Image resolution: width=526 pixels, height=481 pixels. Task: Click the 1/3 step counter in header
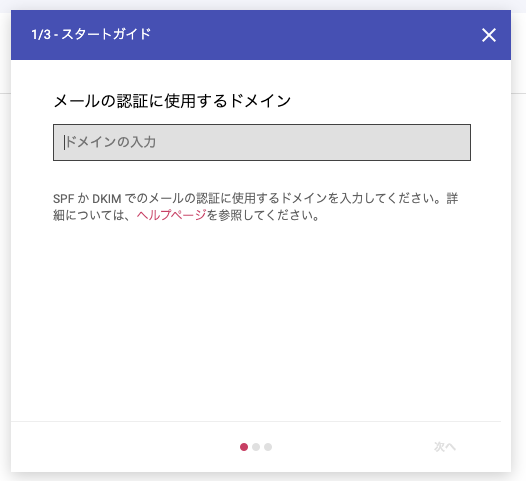click(x=41, y=35)
